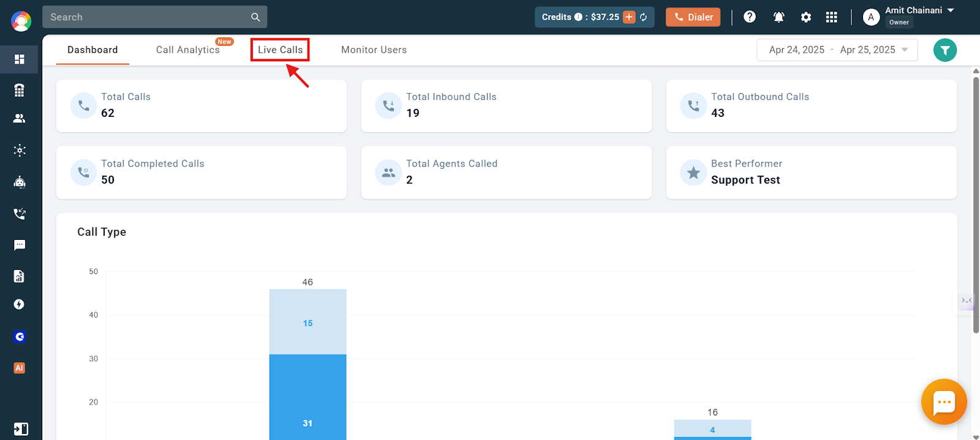Open the help question mark icon
The height and width of the screenshot is (440, 980).
click(x=750, y=17)
